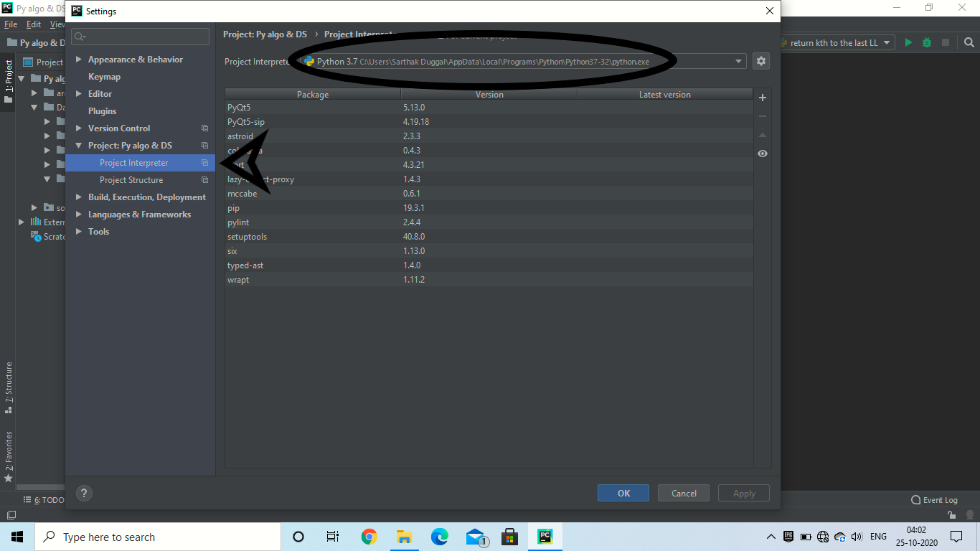
Task: Open the 7: Structure tool window tab
Action: pos(8,388)
